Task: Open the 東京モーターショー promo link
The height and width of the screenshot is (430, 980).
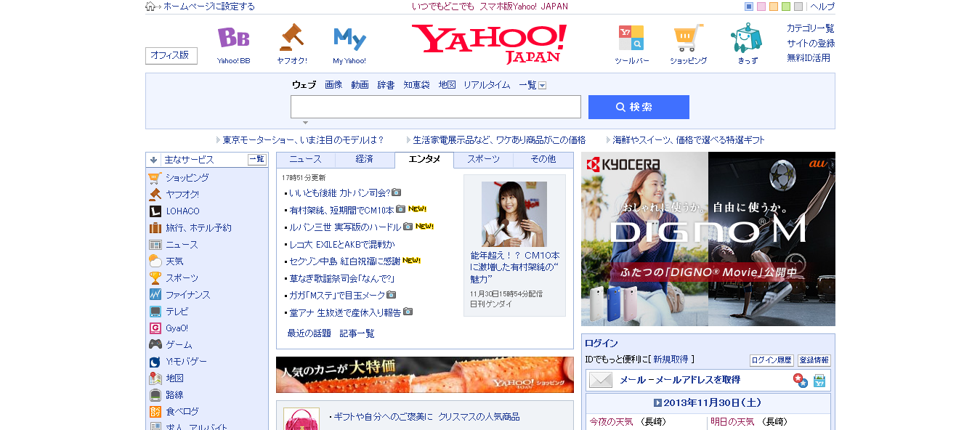Action: 304,140
